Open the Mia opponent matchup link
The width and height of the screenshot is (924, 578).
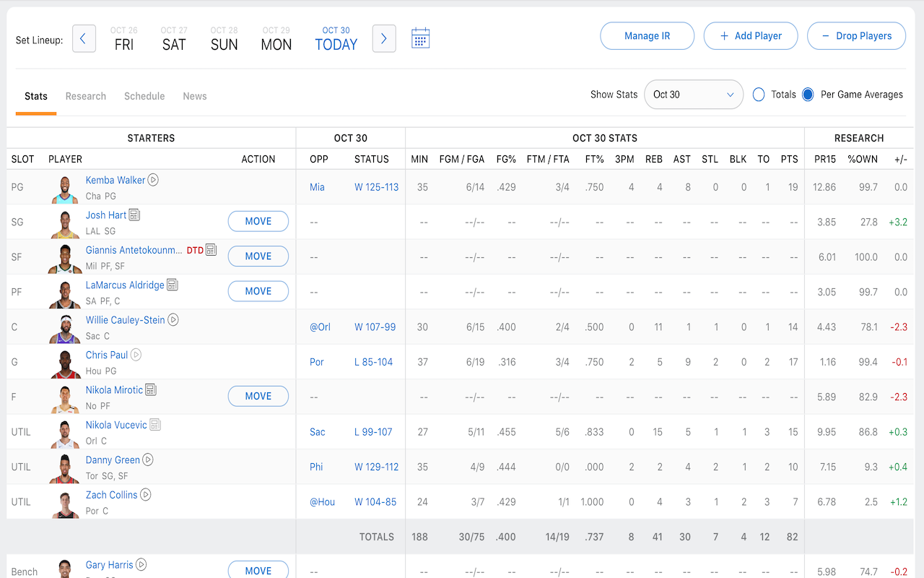point(315,186)
